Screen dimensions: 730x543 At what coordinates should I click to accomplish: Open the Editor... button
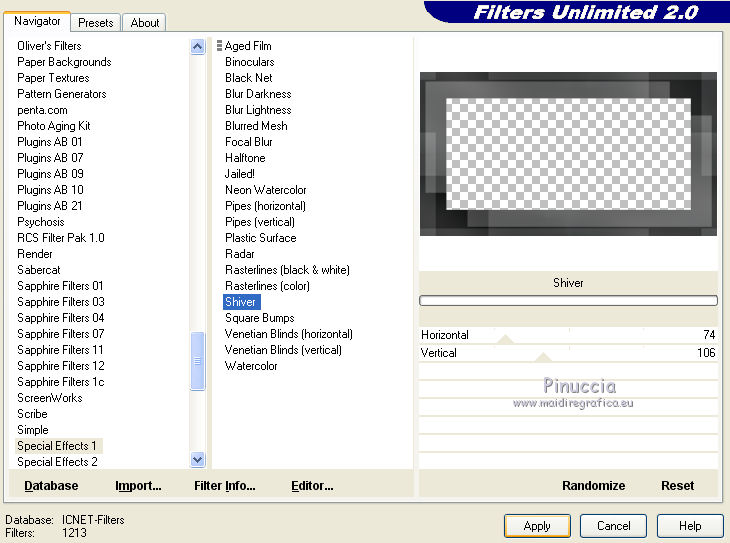312,486
